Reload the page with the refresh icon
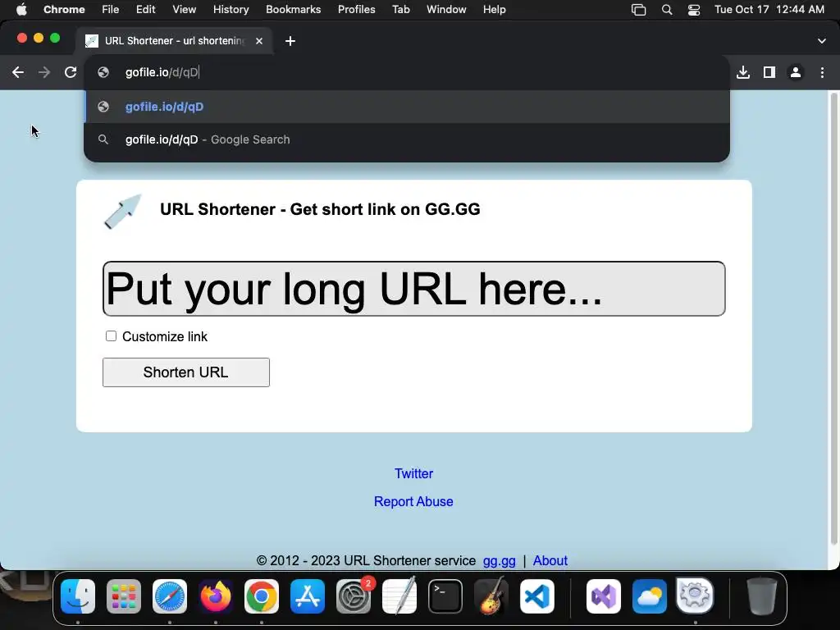The width and height of the screenshot is (840, 630). [71, 72]
